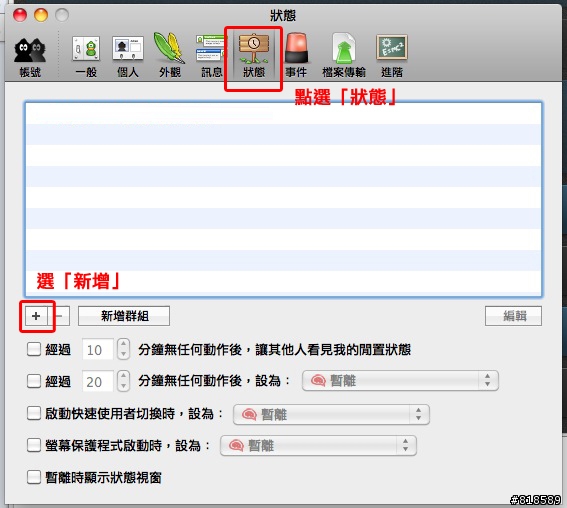Open the 進階 advanced preferences pane
The image size is (567, 508).
(392, 56)
